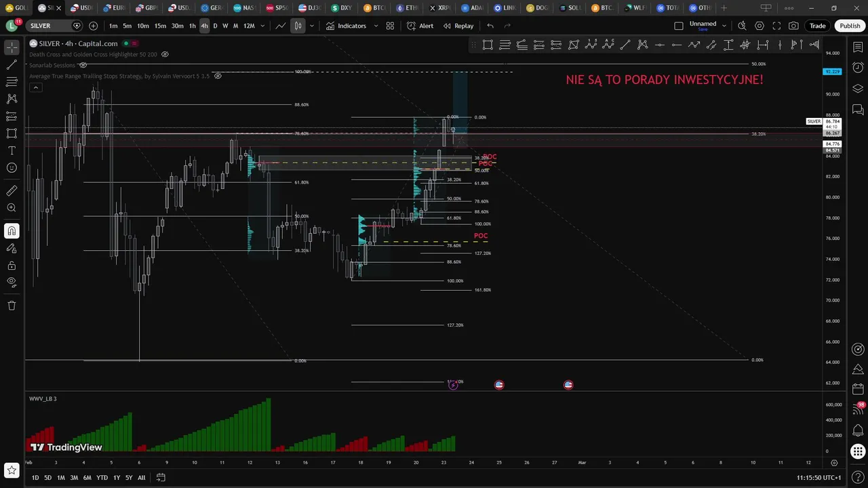Select the candlestick chart style button
Image resolution: width=868 pixels, height=488 pixels.
click(x=298, y=26)
